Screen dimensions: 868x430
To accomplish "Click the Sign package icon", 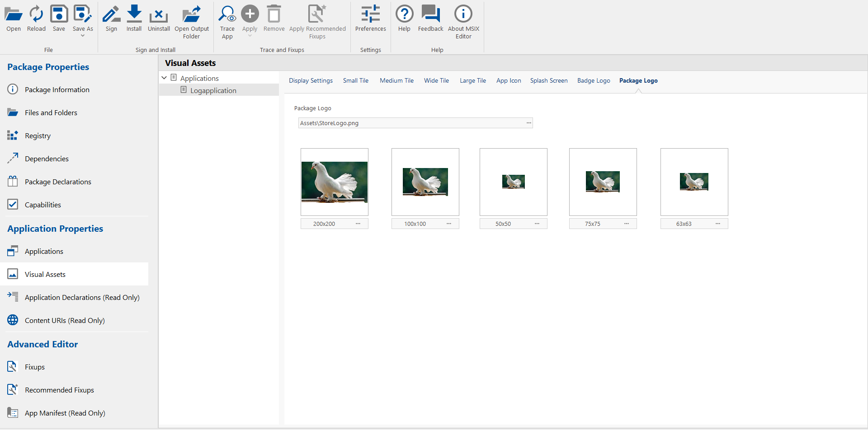I will tap(111, 15).
